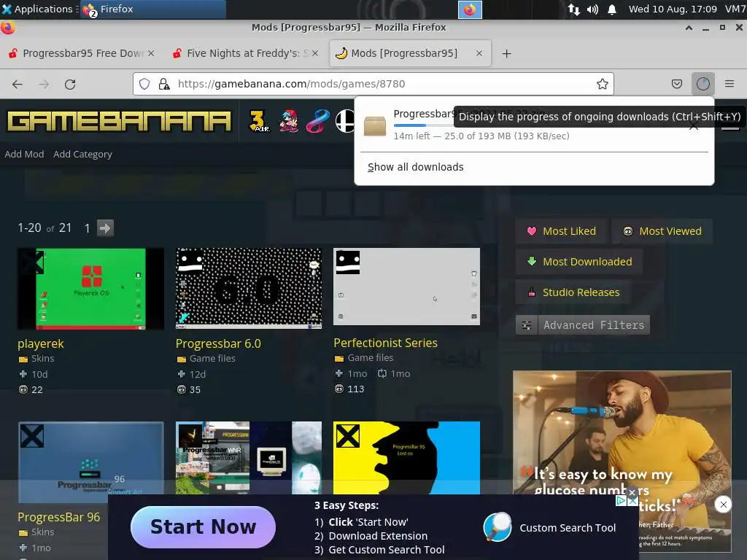Click Add Category link
This screenshot has height=560, width=747.
[x=83, y=155]
